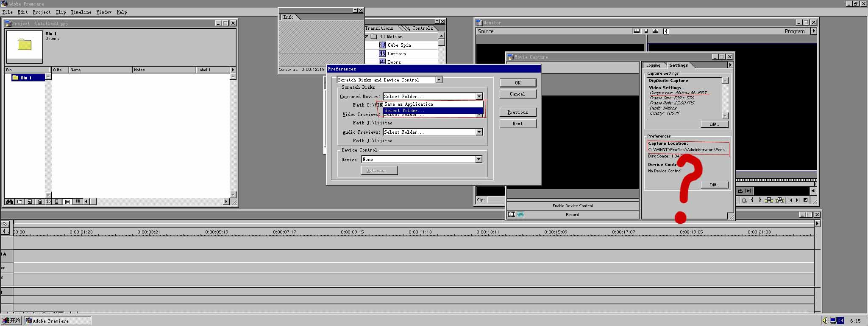Click Cancel in Preferences dialog
This screenshot has width=868, height=326.
pos(517,94)
